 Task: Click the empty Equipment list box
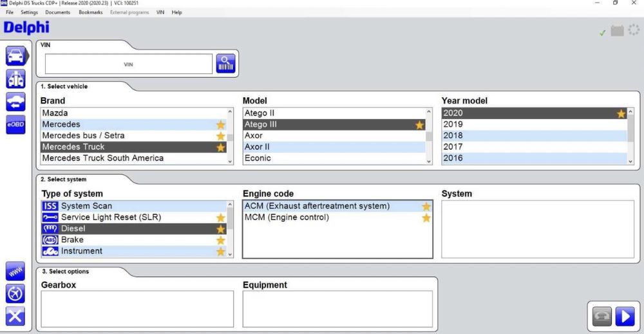(x=337, y=309)
